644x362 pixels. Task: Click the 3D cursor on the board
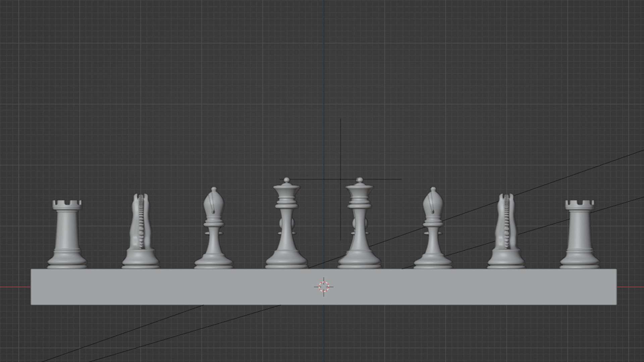pyautogui.click(x=324, y=287)
